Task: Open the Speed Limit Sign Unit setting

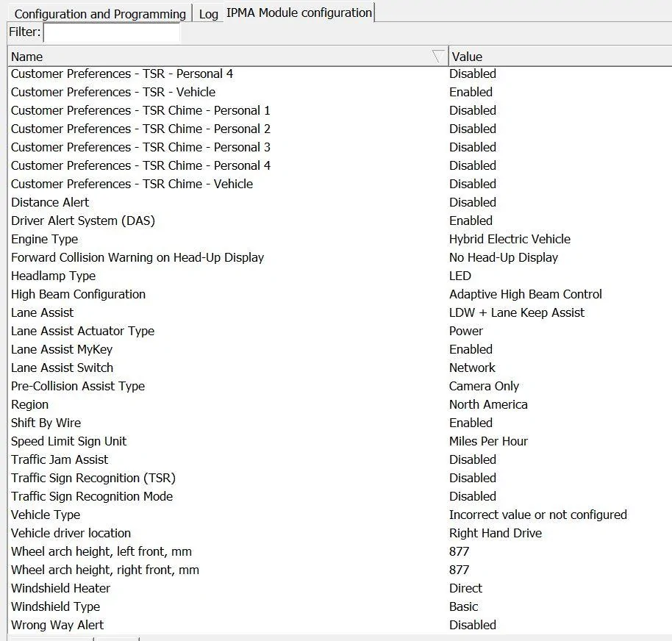Action: pyautogui.click(x=68, y=441)
